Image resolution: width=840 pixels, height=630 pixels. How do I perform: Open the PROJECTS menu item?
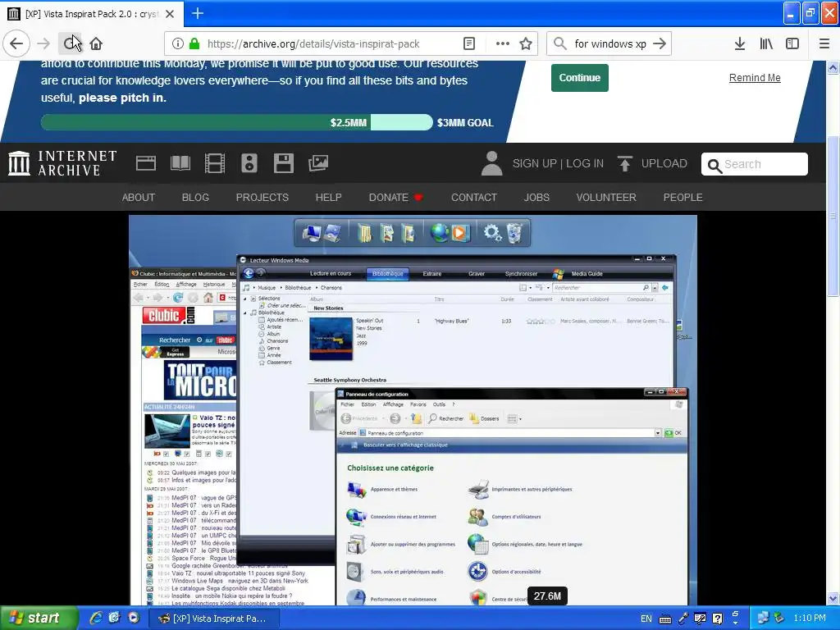[x=262, y=197]
